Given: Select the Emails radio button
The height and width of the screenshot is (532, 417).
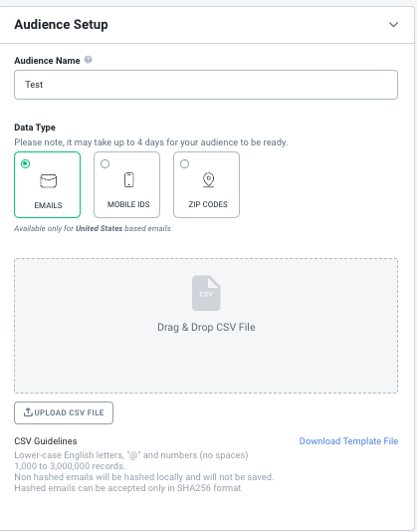Looking at the screenshot, I should click(x=26, y=163).
